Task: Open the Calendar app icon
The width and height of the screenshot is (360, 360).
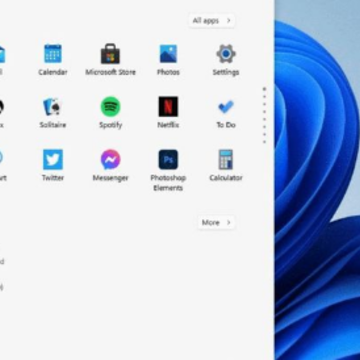Action: click(x=53, y=54)
